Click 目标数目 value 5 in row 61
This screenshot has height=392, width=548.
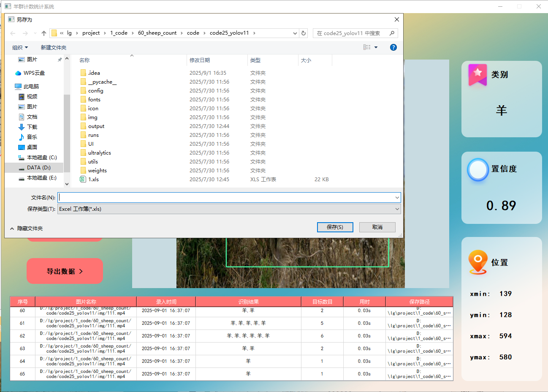322,323
